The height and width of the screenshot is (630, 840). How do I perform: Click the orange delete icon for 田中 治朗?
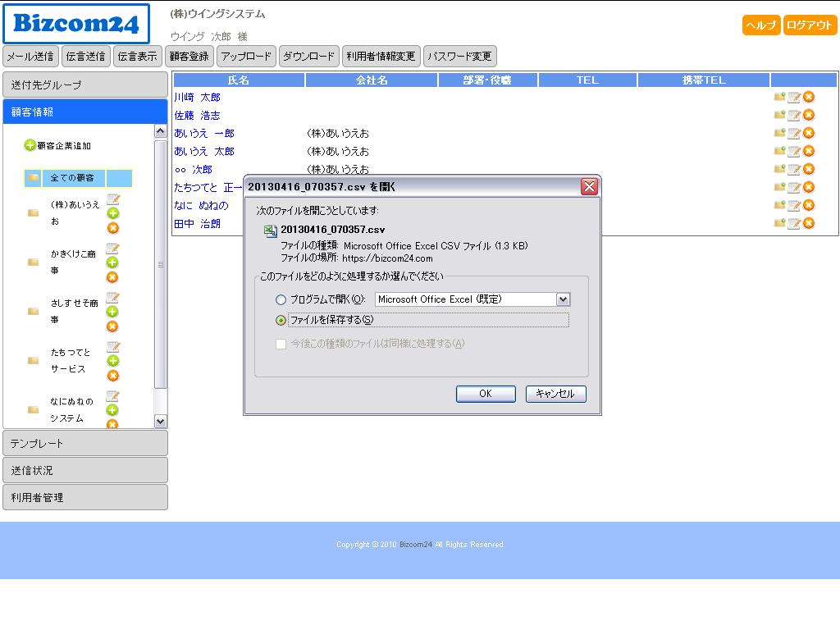[x=809, y=223]
